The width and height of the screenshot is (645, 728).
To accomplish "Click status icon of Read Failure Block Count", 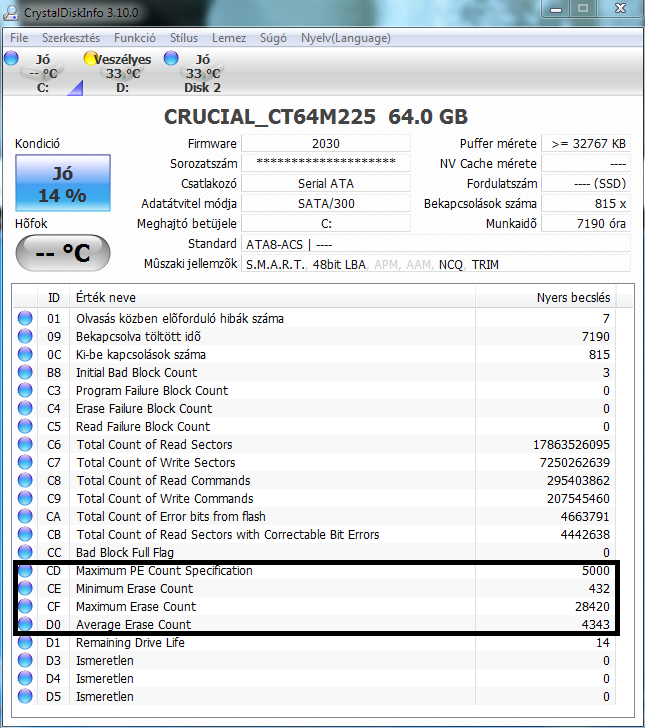I will [25, 426].
